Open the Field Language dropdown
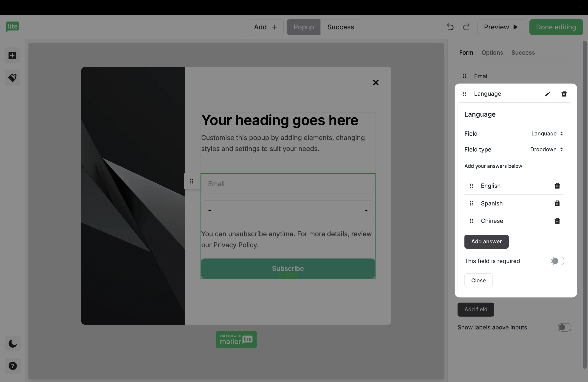Image resolution: width=588 pixels, height=382 pixels. [547, 134]
